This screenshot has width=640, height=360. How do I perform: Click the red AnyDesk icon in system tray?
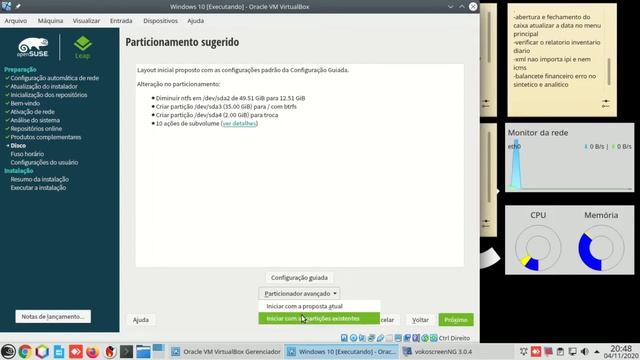(536, 351)
